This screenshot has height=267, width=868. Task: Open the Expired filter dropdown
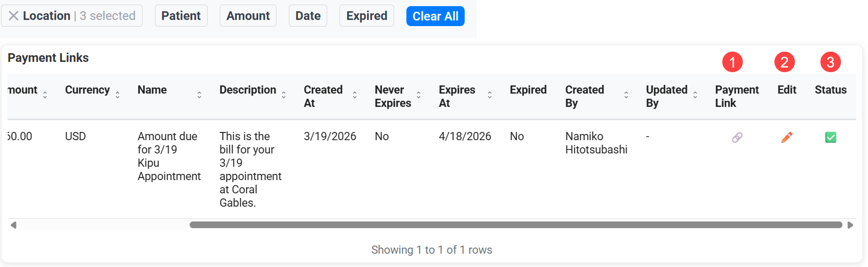[x=367, y=16]
